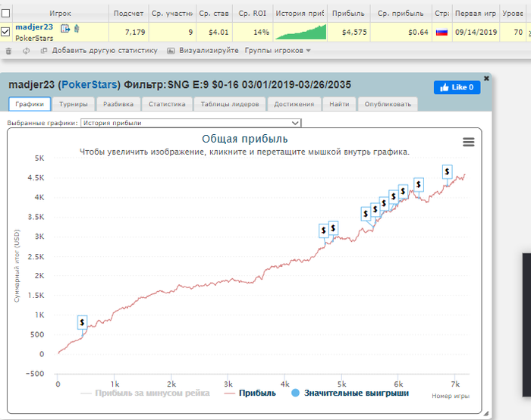Image resolution: width=531 pixels, height=420 pixels.
Task: Sort by the Подсчет column header
Action: [129, 14]
